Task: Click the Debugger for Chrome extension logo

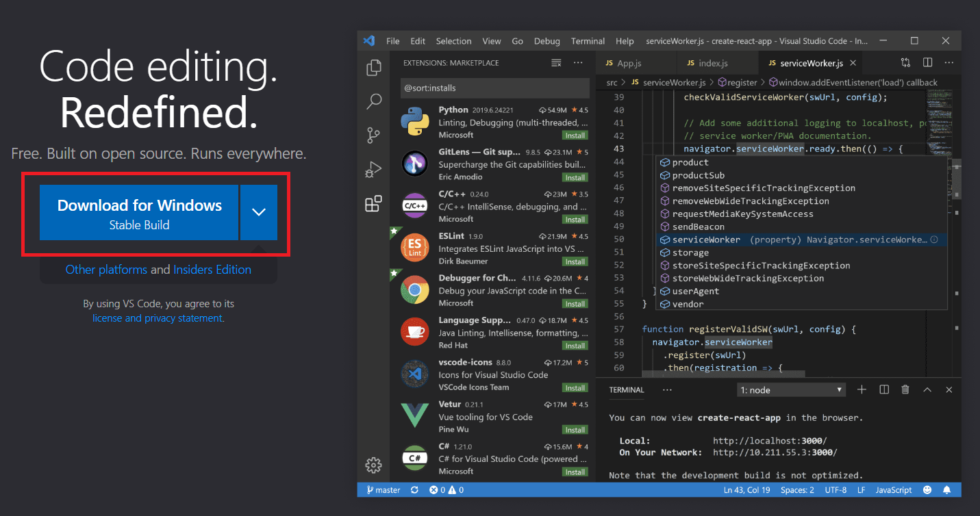Action: (x=414, y=290)
